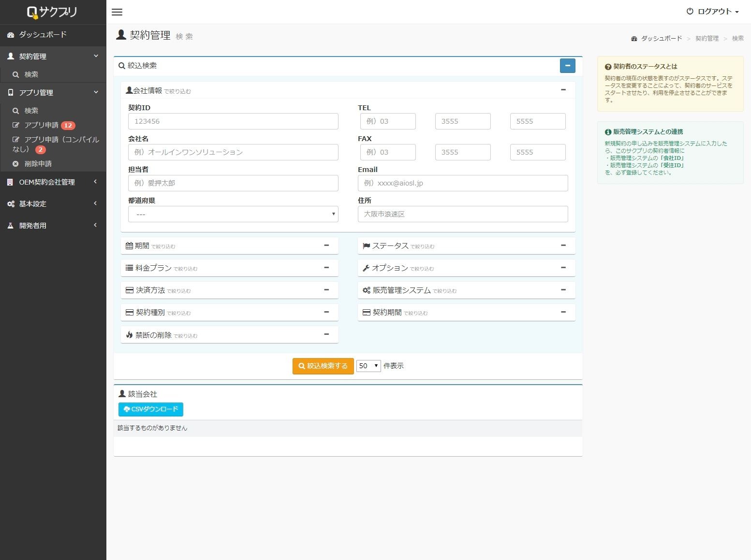
Task: Toggle the 料金プラン filter box minus
Action: tap(326, 268)
